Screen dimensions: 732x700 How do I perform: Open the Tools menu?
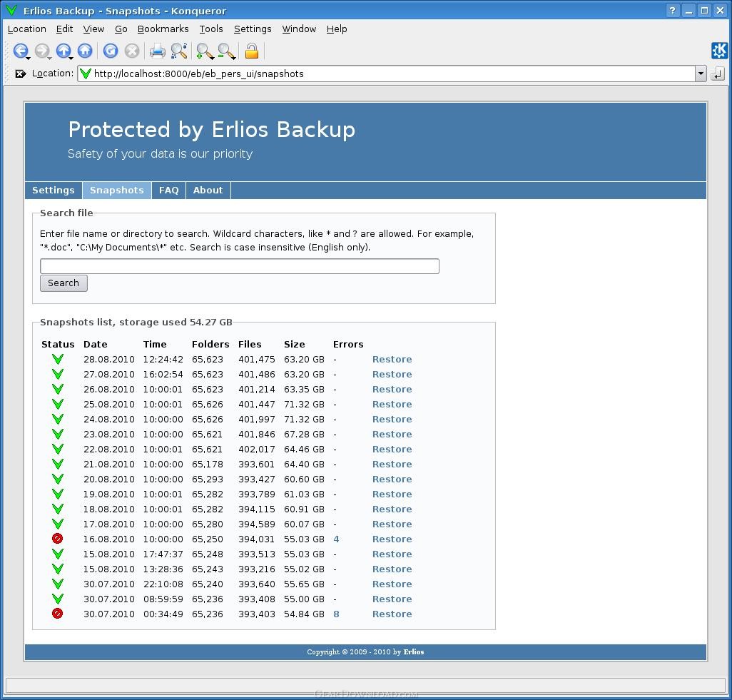[x=211, y=29]
